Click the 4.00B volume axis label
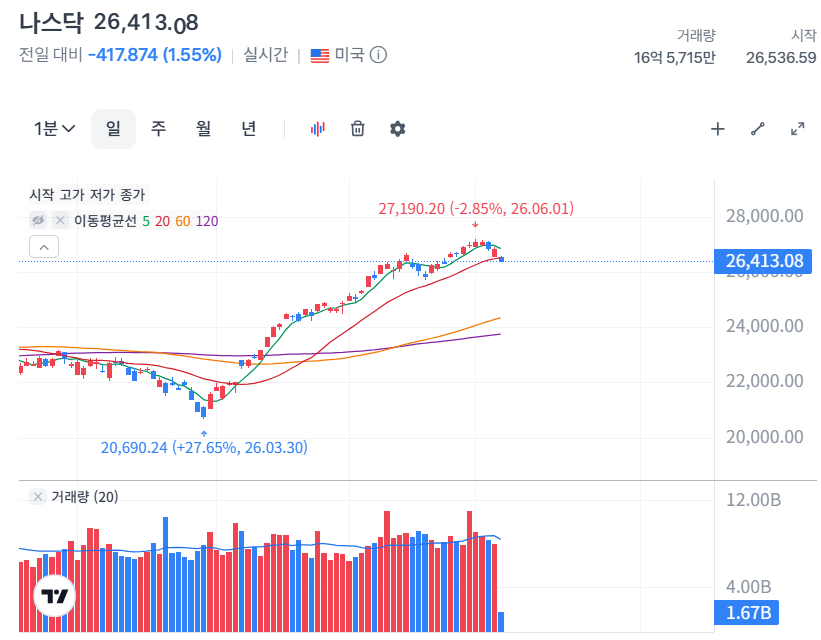Viewport: 821px width, 640px height. (749, 587)
